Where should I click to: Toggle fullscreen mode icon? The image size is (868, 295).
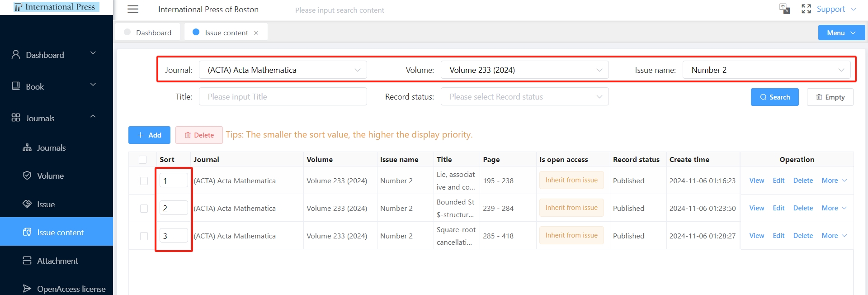pyautogui.click(x=806, y=9)
